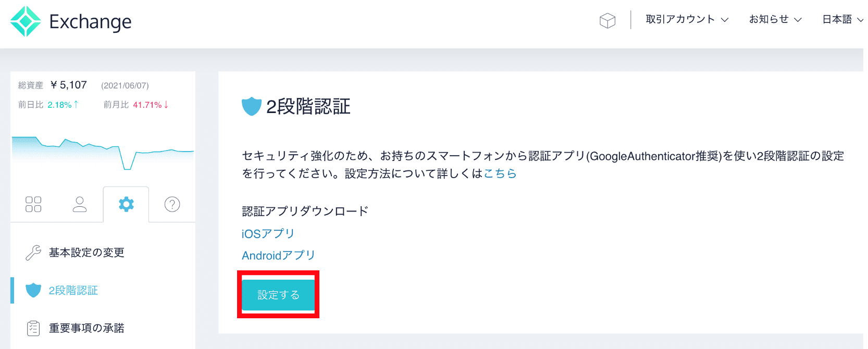The height and width of the screenshot is (349, 868).
Task: Open the cube icon in the top bar
Action: click(607, 19)
